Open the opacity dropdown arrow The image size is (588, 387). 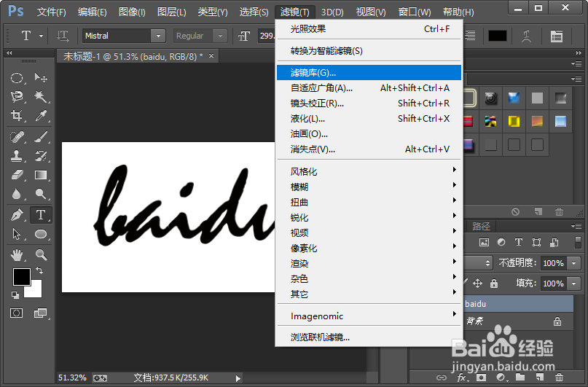point(574,263)
